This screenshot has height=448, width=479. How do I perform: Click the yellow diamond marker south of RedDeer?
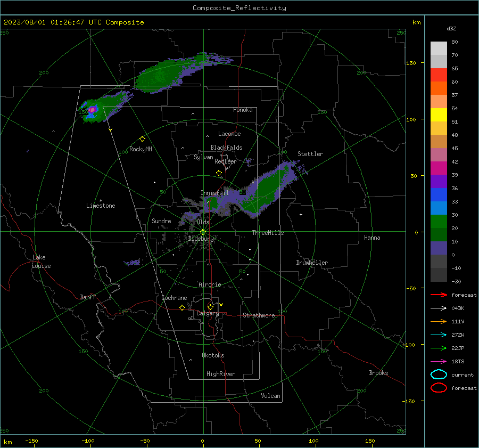pyautogui.click(x=219, y=173)
